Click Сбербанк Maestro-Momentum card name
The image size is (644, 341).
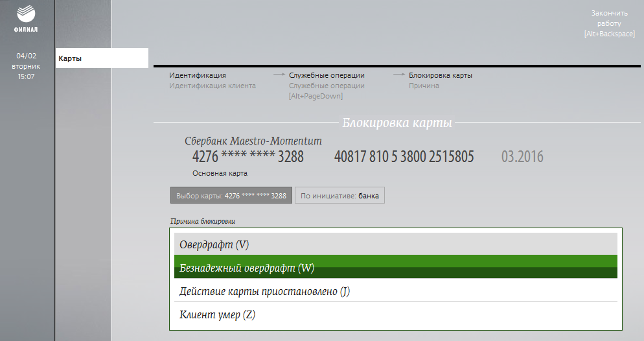click(x=253, y=141)
